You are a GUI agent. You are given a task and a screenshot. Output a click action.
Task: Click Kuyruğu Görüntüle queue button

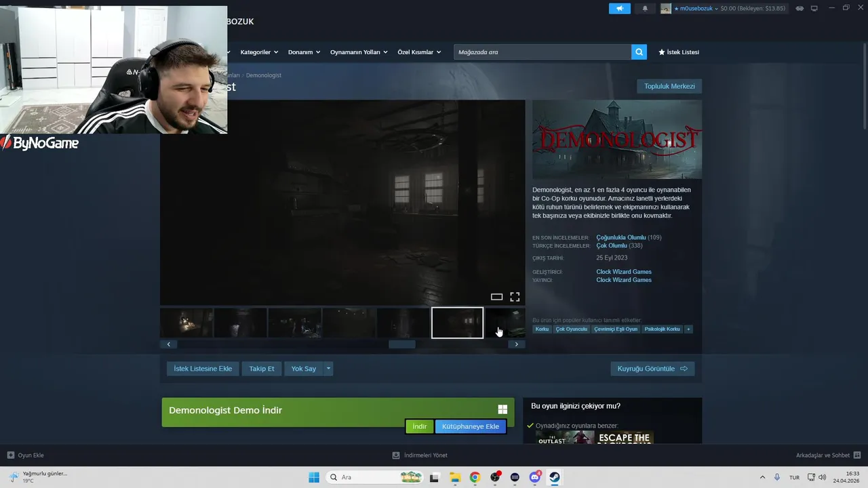652,369
